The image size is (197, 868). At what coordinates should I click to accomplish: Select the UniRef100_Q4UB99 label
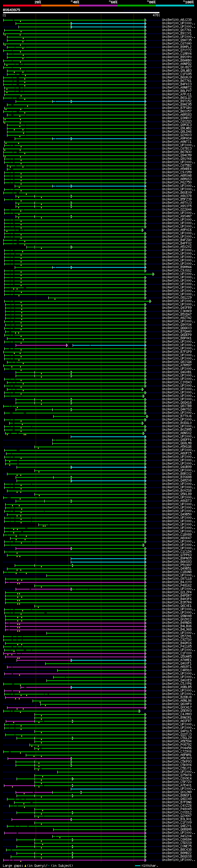(x=177, y=467)
